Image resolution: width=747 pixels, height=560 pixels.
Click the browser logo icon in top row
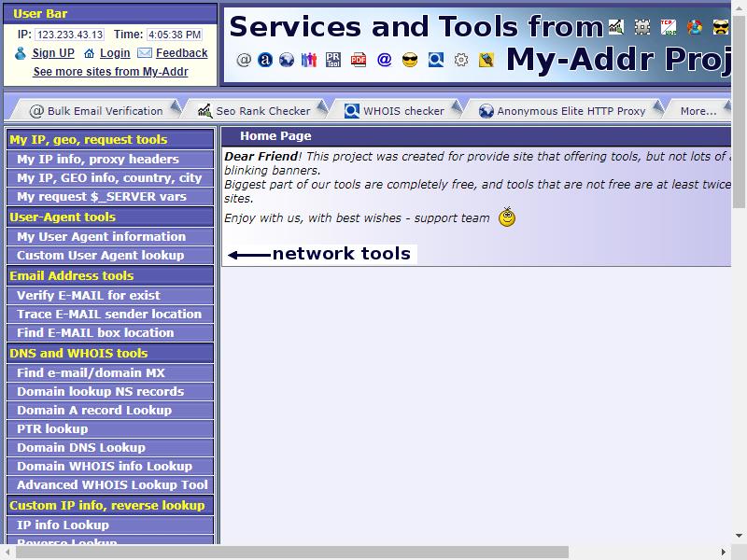tap(695, 27)
